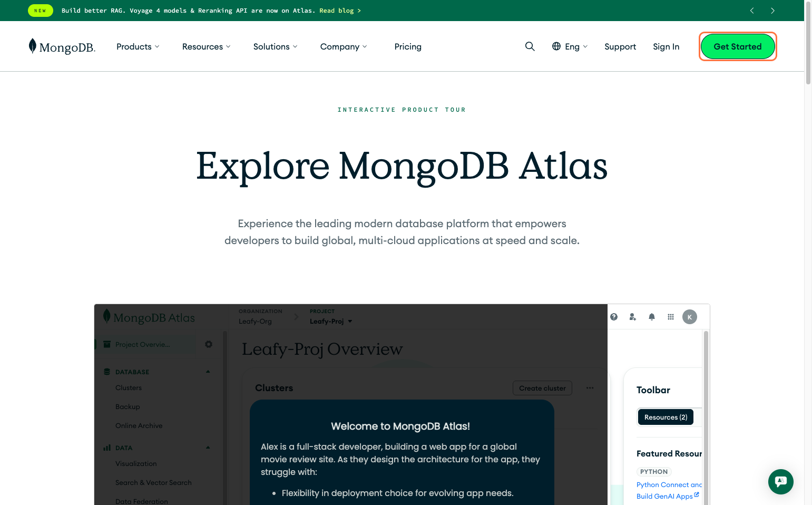Click the user avatar K icon

[689, 317]
